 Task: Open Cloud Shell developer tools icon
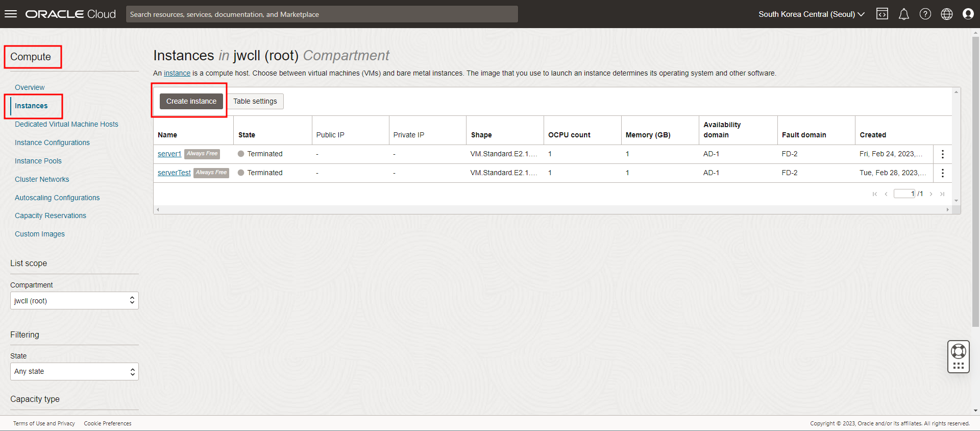882,14
